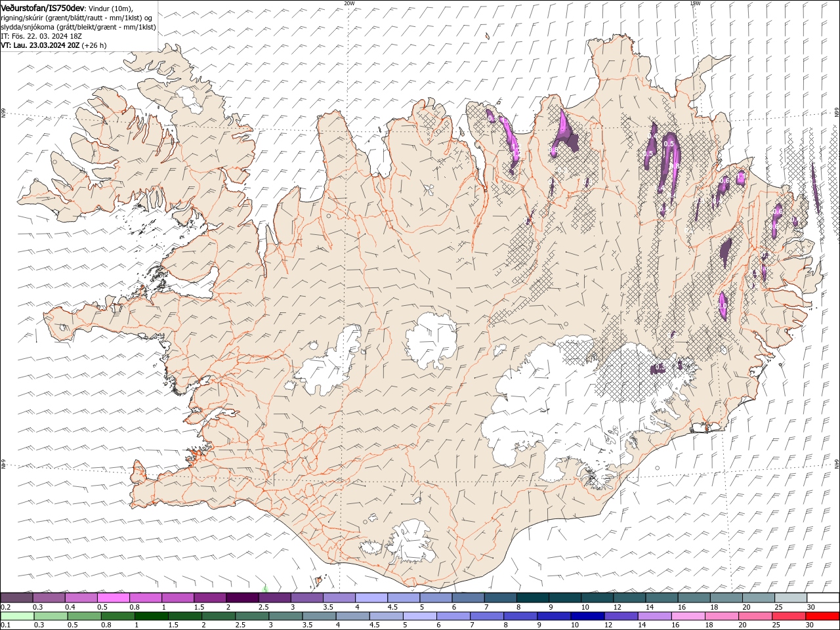
Task: Click the 15W longitude label at top
Action: (695, 3)
